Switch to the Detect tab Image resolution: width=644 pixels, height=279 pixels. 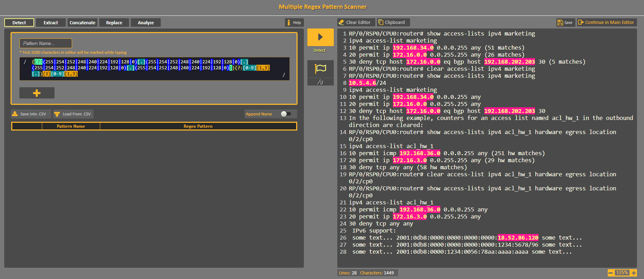pos(19,23)
